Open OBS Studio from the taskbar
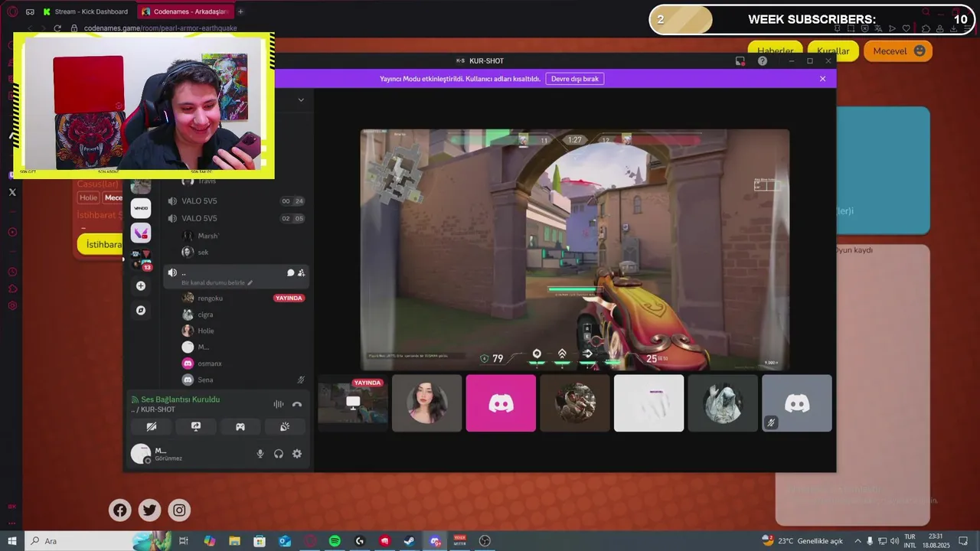 click(x=485, y=541)
